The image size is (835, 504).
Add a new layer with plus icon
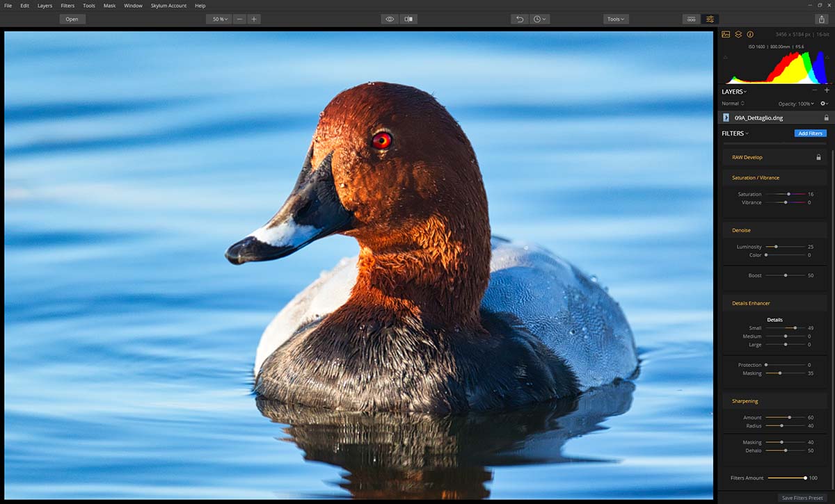click(827, 90)
